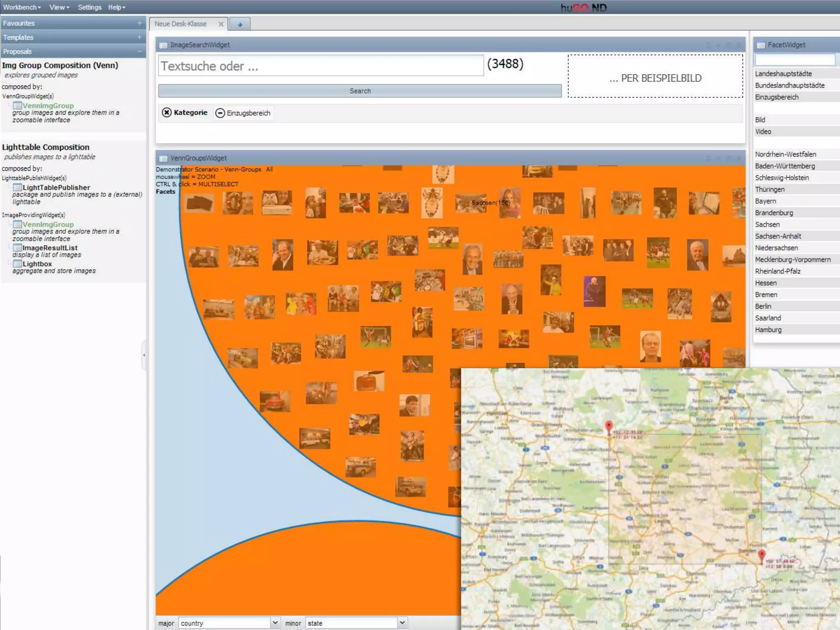
Task: Open the minor state dropdown
Action: pyautogui.click(x=402, y=623)
